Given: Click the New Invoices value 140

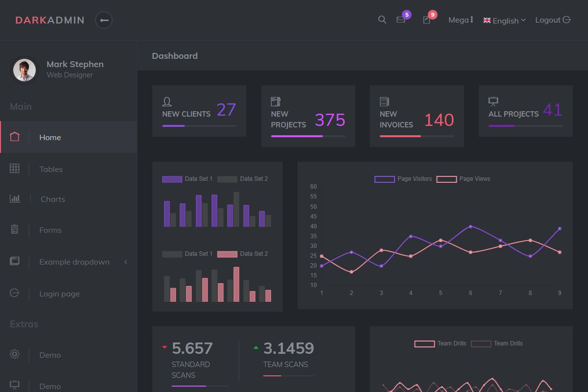Looking at the screenshot, I should 439,120.
